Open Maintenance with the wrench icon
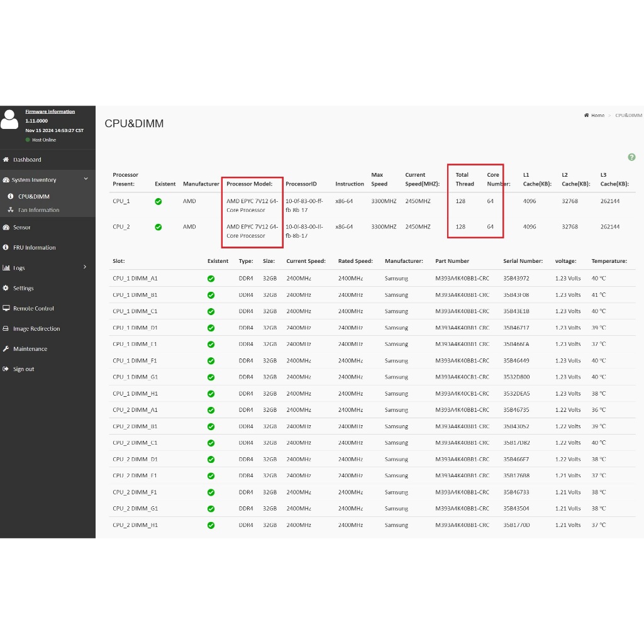Image resolution: width=644 pixels, height=644 pixels. click(x=6, y=349)
